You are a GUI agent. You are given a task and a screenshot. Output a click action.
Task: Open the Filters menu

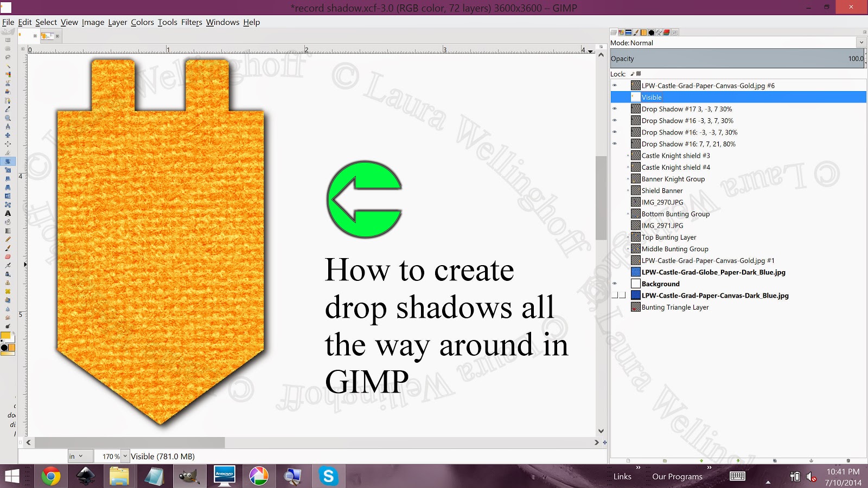tap(192, 22)
